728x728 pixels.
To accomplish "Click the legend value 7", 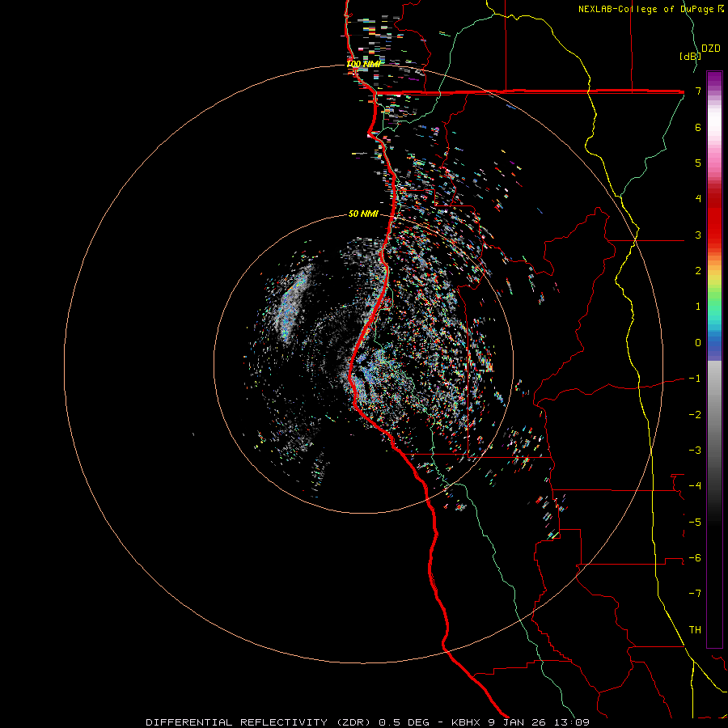I will click(698, 91).
